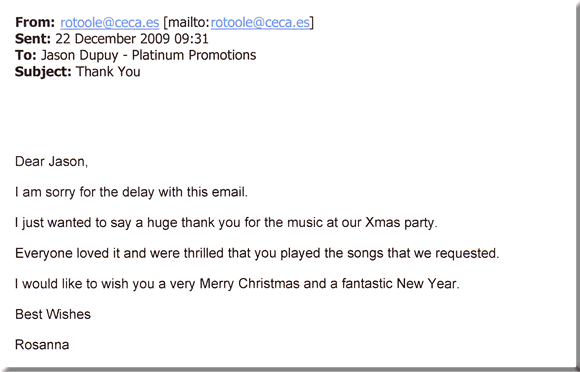The width and height of the screenshot is (580, 372).
Task: Click the bold To: label
Action: pyautogui.click(x=26, y=55)
